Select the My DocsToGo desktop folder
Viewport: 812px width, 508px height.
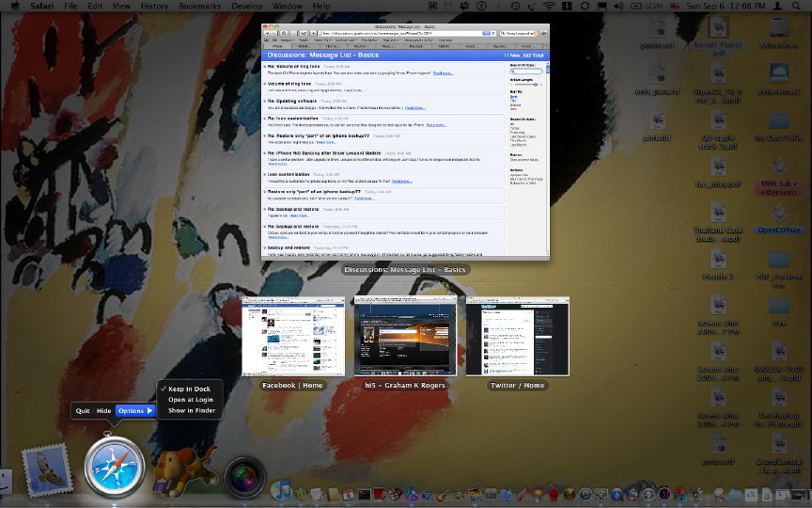(x=779, y=126)
